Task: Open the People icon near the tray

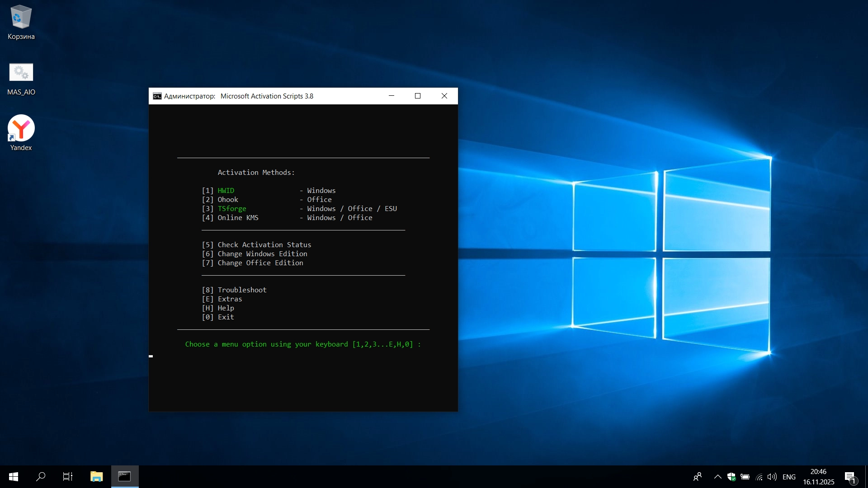Action: coord(698,477)
